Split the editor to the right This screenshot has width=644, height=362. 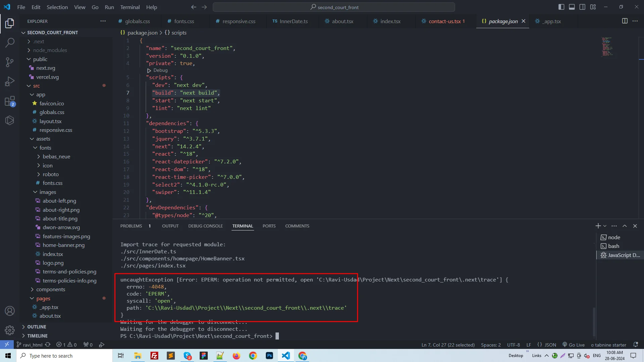tap(625, 21)
